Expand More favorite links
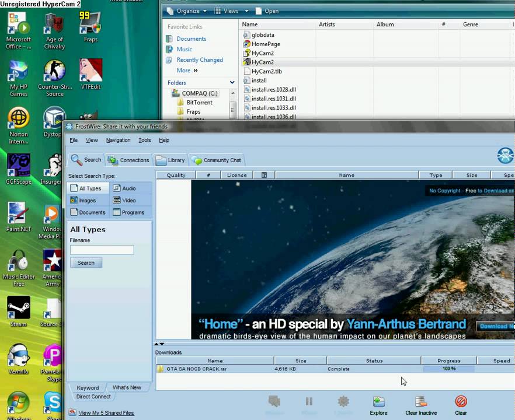 [187, 70]
